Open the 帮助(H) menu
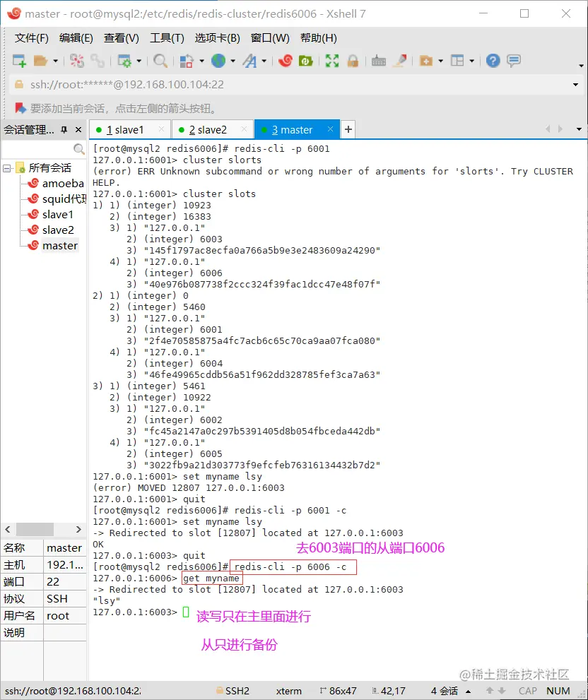This screenshot has height=700, width=588. 318,38
